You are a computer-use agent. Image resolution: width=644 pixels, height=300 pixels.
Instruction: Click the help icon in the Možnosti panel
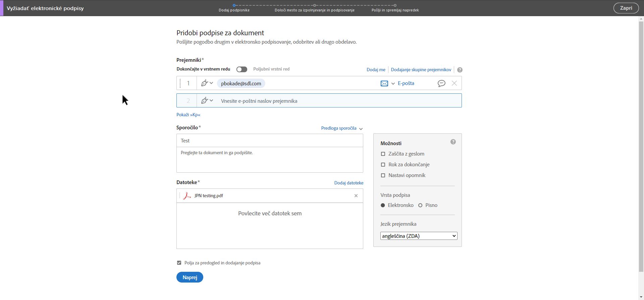coord(453,142)
